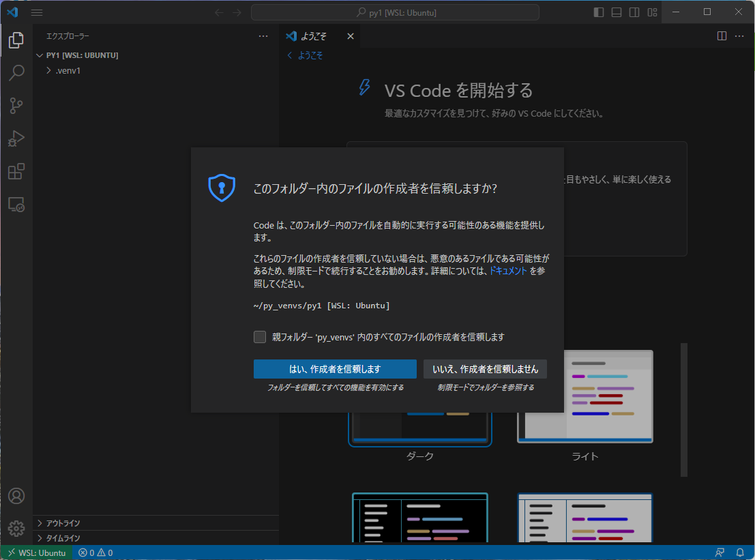Split the editor to the right
755x560 pixels.
pyautogui.click(x=722, y=36)
